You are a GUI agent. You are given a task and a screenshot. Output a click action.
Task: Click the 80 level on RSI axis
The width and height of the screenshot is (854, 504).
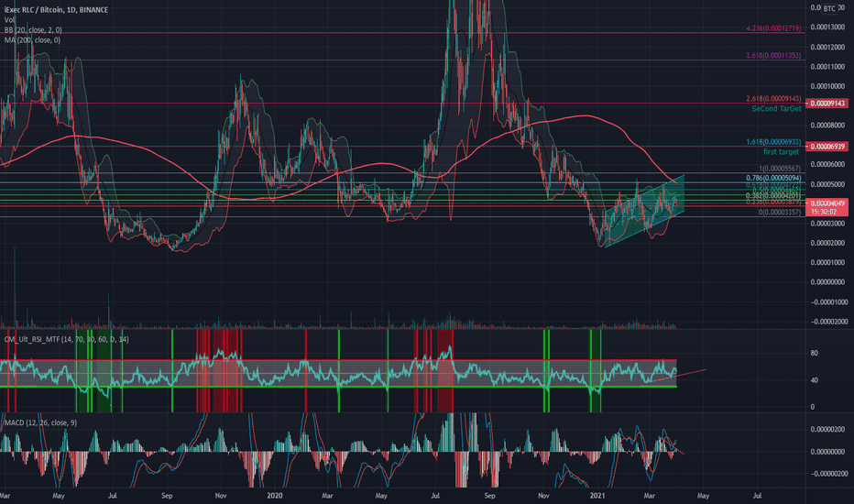(815, 353)
